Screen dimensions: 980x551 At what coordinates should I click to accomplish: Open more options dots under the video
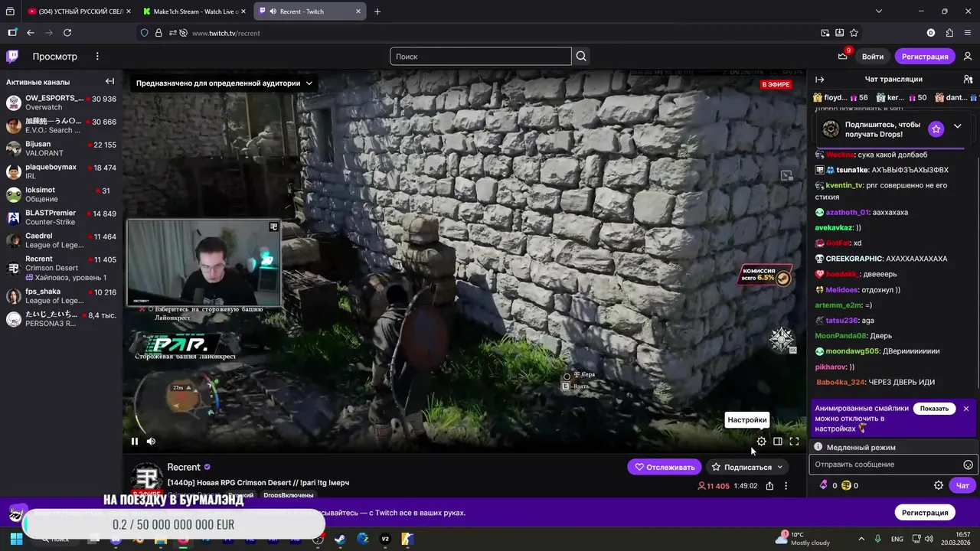786,486
